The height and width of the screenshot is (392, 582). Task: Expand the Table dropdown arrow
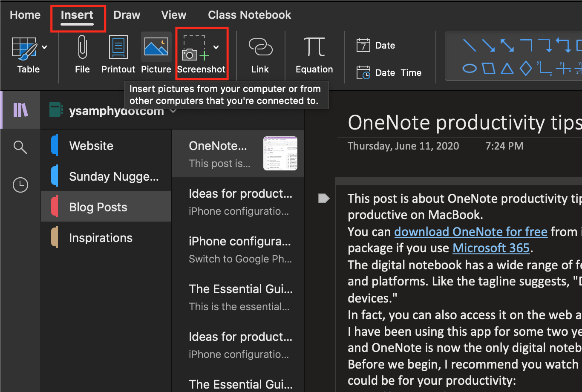tap(45, 47)
